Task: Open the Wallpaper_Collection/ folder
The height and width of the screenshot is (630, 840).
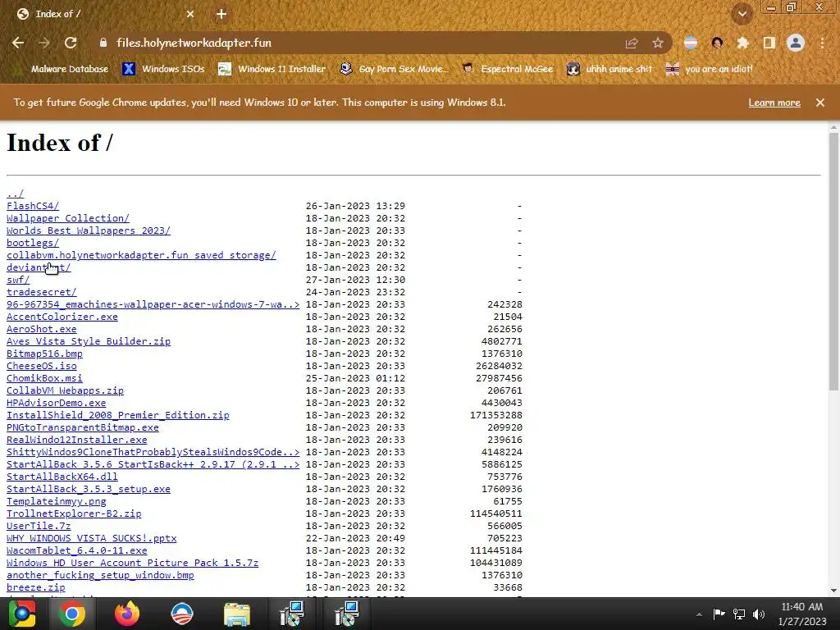Action: coord(68,218)
